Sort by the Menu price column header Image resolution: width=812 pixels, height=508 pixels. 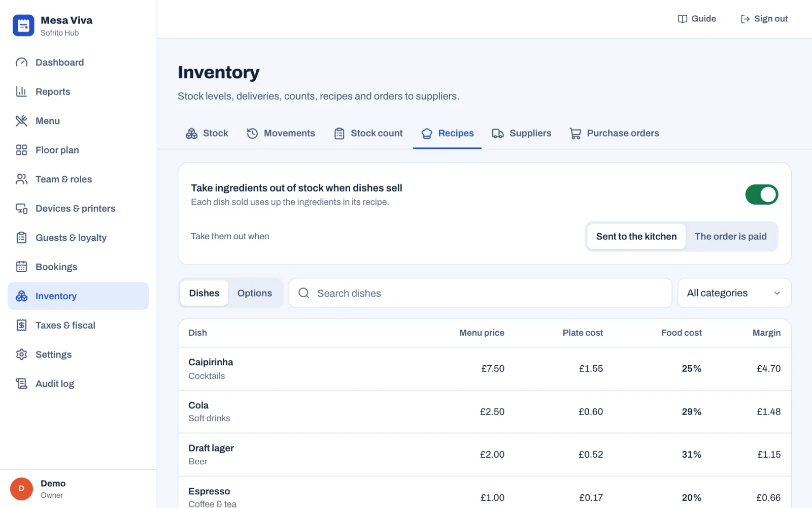(482, 333)
